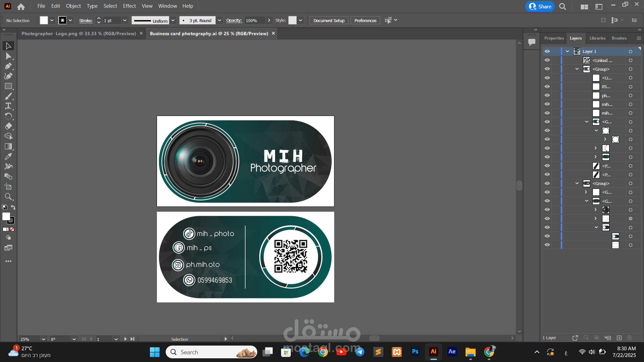
Task: Select the Curvature tool
Action: [x=8, y=76]
